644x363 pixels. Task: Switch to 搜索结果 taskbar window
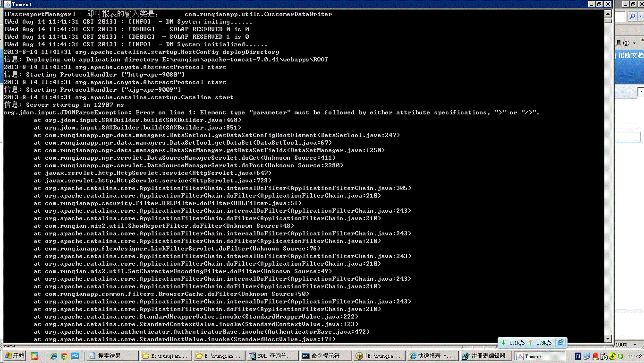[112, 356]
